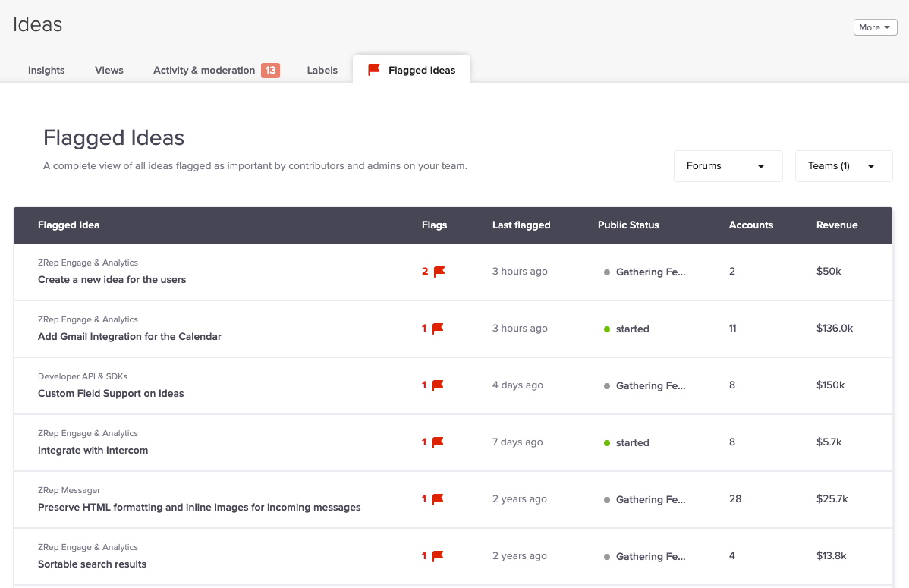Image resolution: width=909 pixels, height=588 pixels.
Task: Click flag icon for Custom Field Support row
Action: click(438, 385)
